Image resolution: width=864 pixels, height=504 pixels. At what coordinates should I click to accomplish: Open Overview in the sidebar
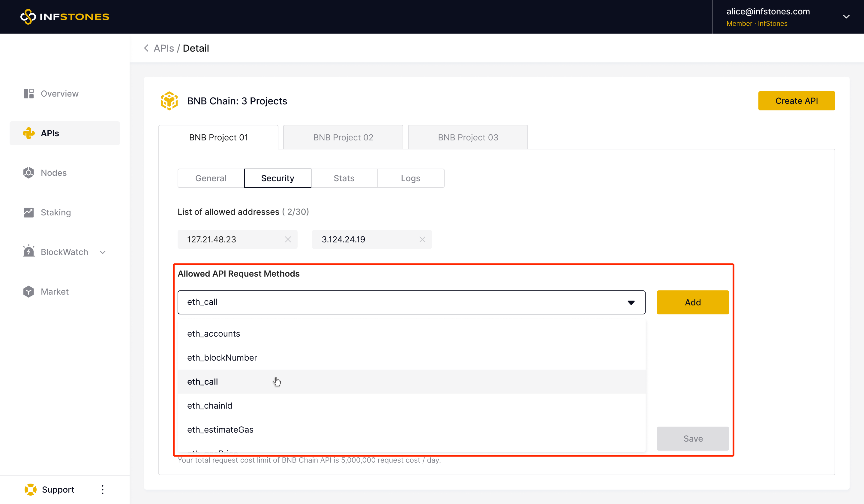(x=65, y=94)
